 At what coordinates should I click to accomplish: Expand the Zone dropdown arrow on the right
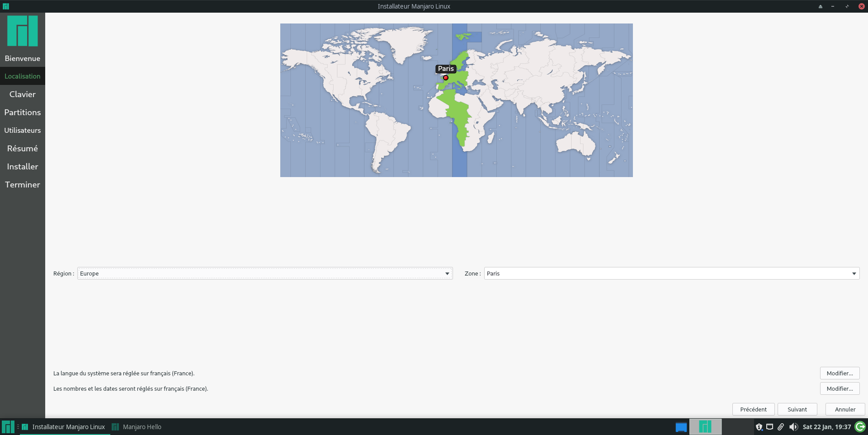coord(854,273)
